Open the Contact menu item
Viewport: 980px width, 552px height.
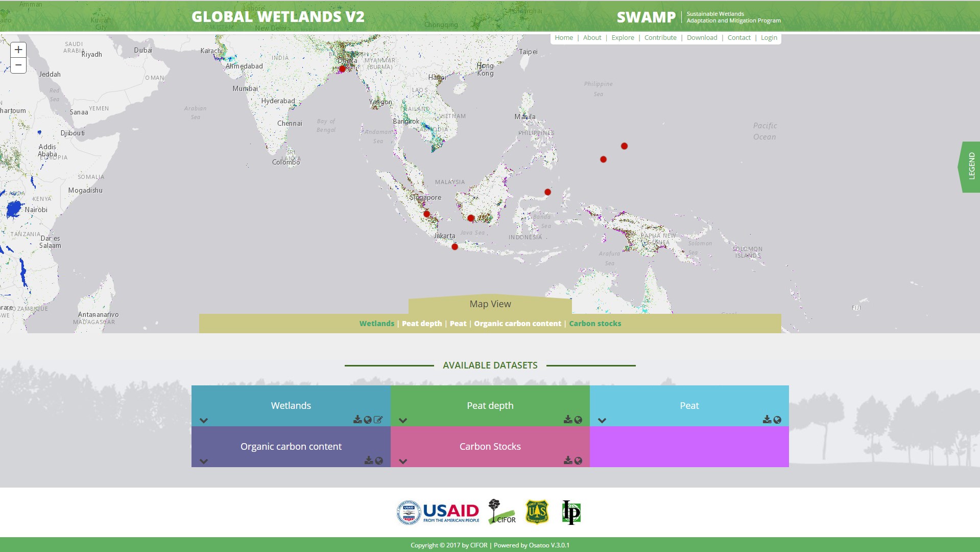tap(739, 38)
